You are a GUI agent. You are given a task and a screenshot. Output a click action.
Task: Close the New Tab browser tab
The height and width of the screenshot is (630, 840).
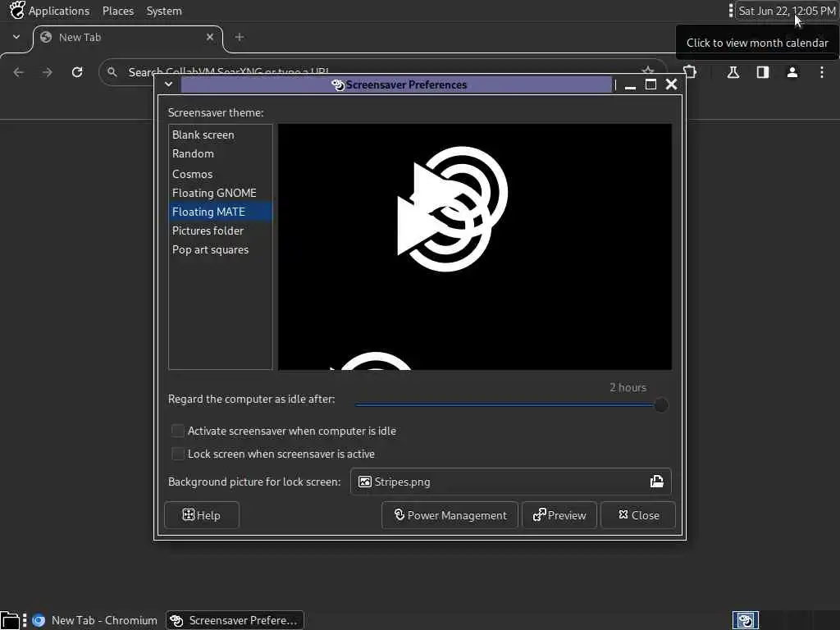(210, 37)
